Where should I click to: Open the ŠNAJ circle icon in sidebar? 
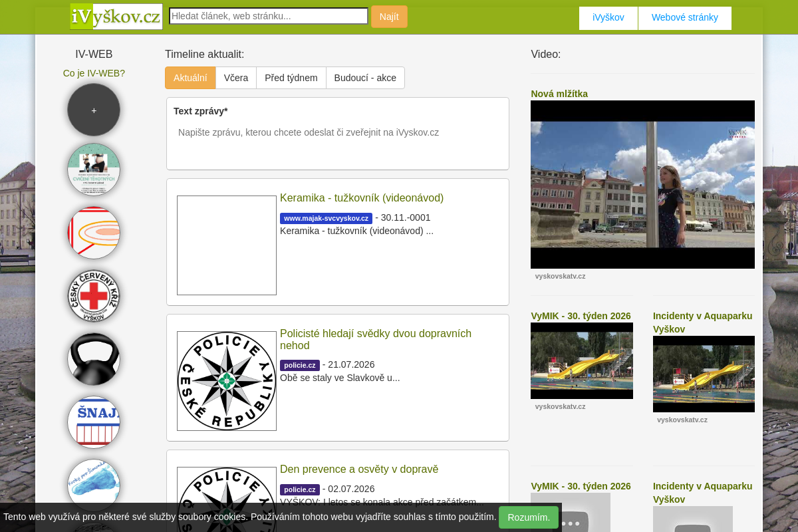[94, 422]
